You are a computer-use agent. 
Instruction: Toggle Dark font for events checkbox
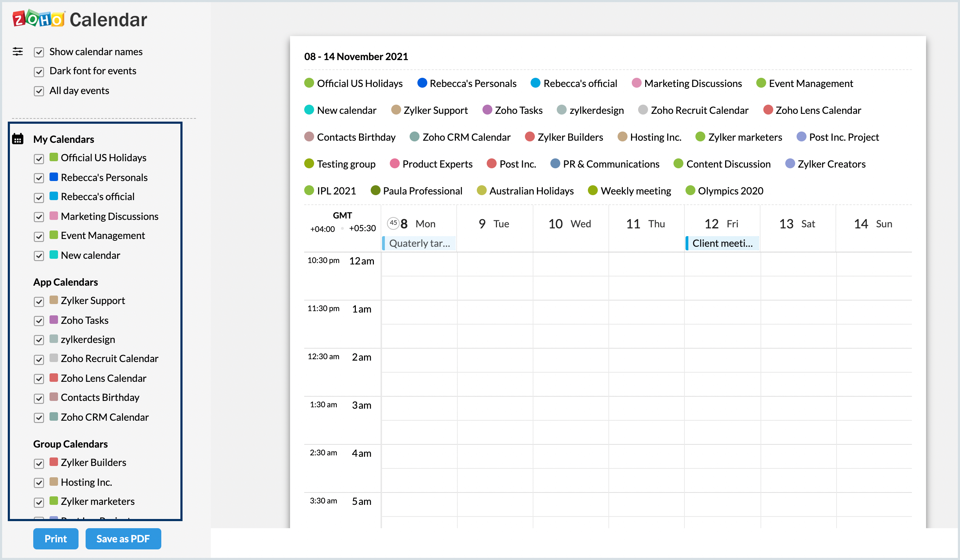click(39, 71)
